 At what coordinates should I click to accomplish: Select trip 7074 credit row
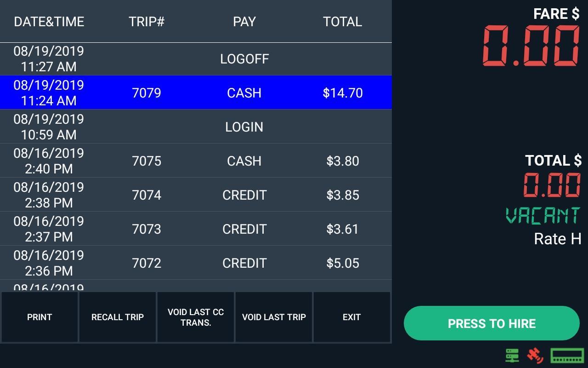(x=196, y=195)
